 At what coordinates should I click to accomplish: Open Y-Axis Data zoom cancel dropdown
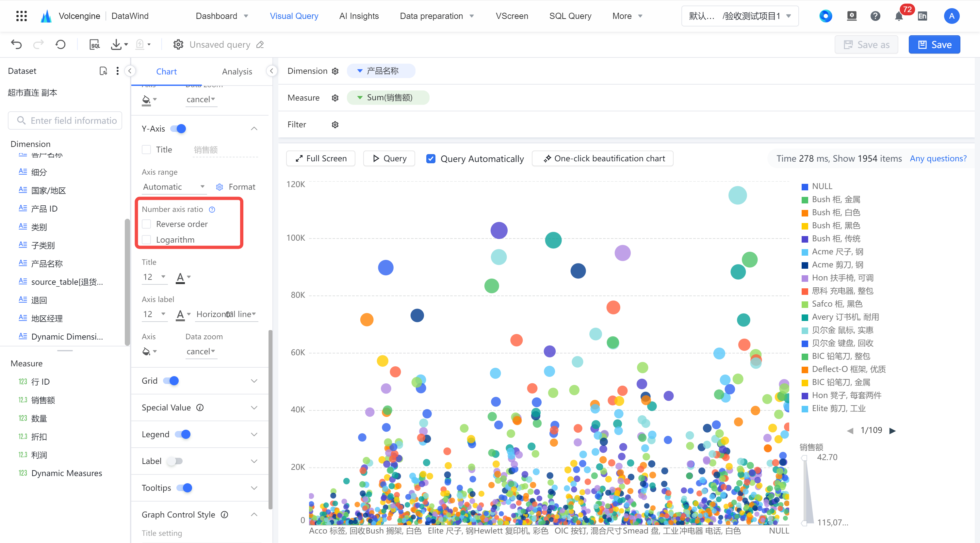pos(201,351)
